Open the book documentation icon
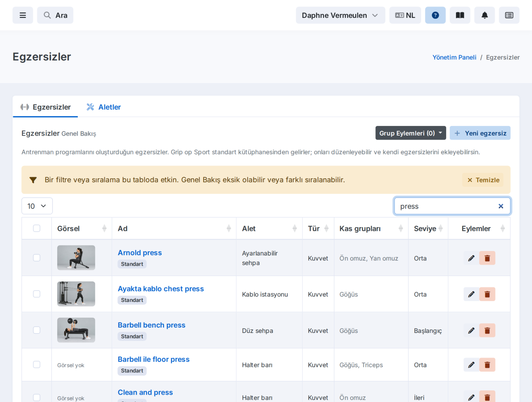Screen dimensions: 532x402 point(460,15)
